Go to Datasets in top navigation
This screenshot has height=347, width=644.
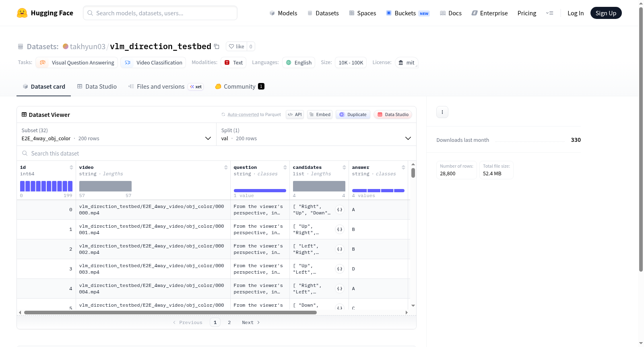[323, 13]
